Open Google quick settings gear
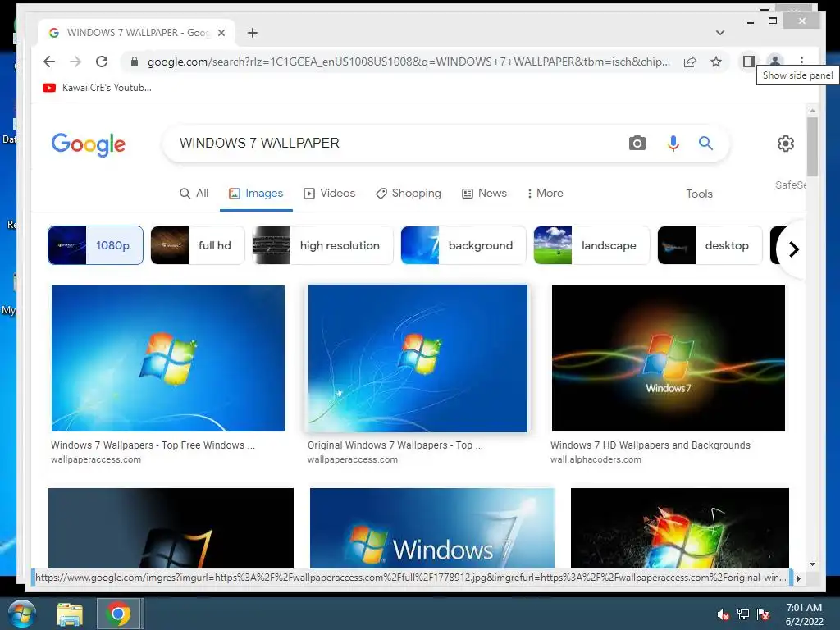 (x=785, y=144)
